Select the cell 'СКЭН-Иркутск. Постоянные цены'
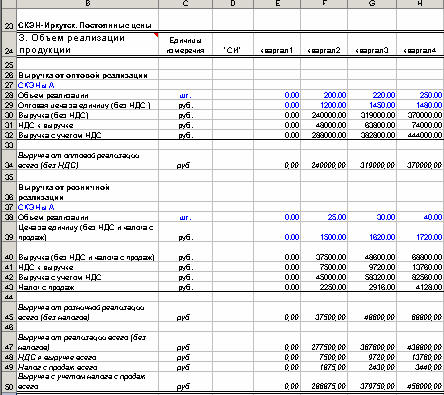This screenshot has height=395, width=444. pos(87,20)
